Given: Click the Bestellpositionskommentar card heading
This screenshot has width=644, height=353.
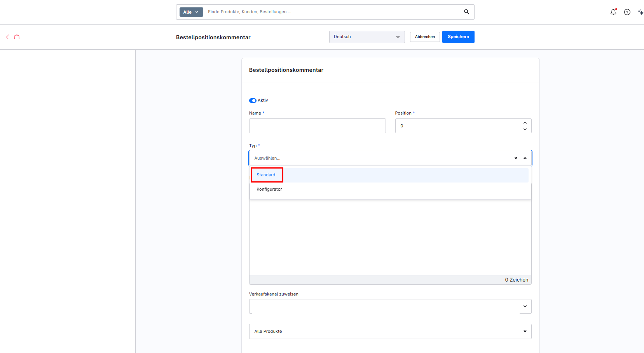Looking at the screenshot, I should pos(286,70).
